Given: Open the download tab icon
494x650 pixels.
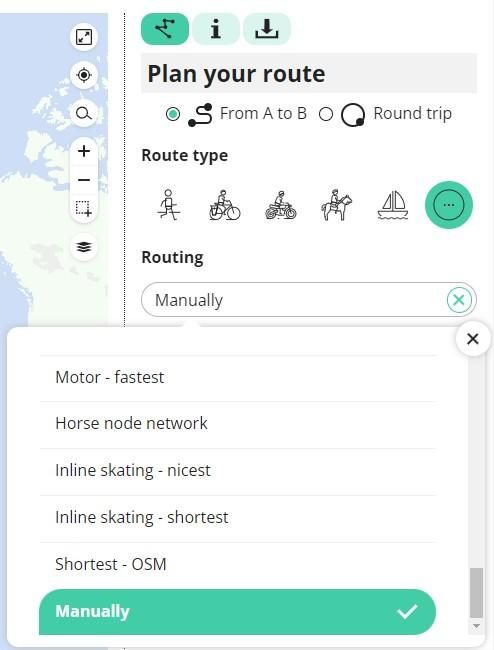Looking at the screenshot, I should [266, 29].
